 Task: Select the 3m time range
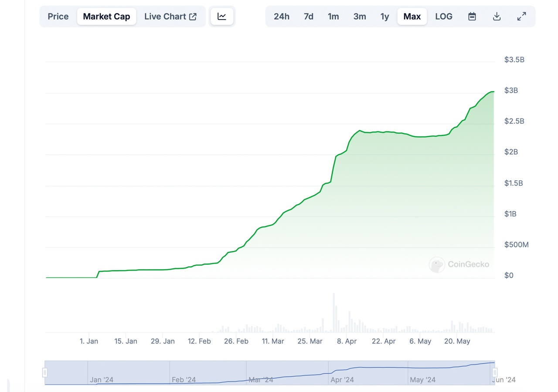(359, 16)
